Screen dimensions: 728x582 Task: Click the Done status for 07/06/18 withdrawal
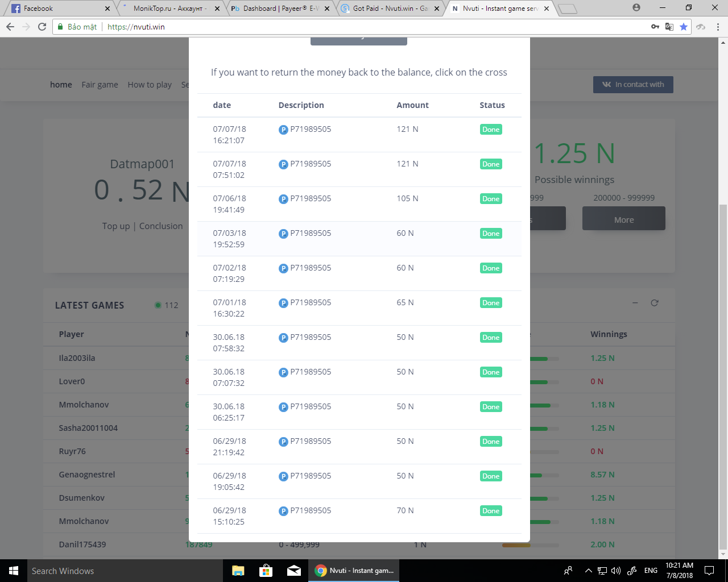click(491, 199)
